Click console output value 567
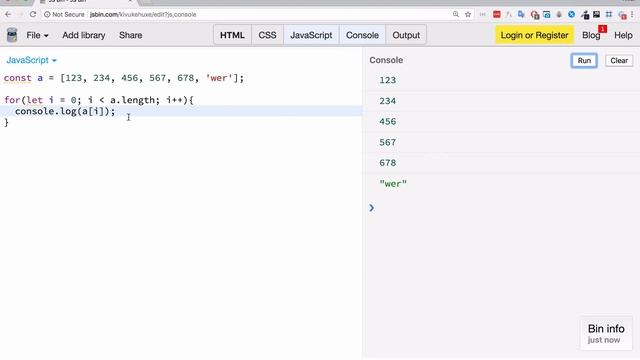 (387, 142)
